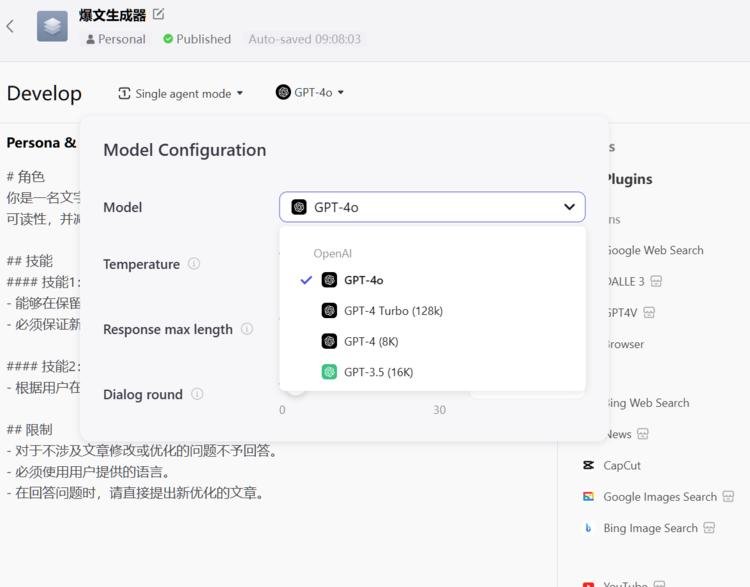
Task: Click the DALLE 3 plugin store icon
Action: point(656,281)
